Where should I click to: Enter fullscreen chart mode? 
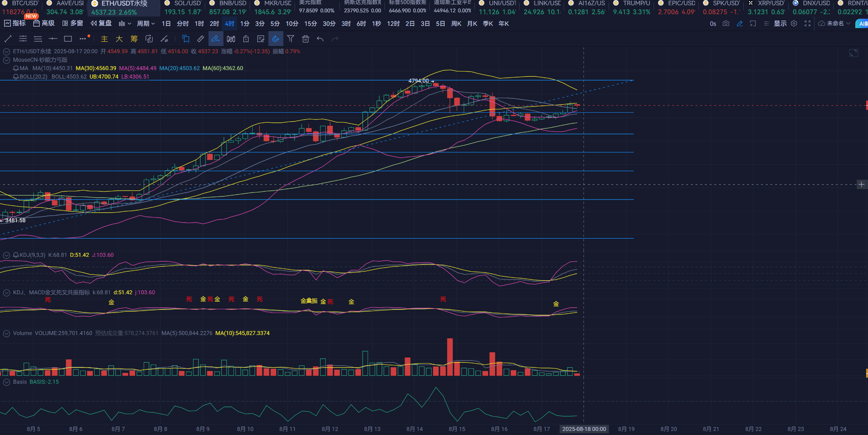tap(808, 24)
